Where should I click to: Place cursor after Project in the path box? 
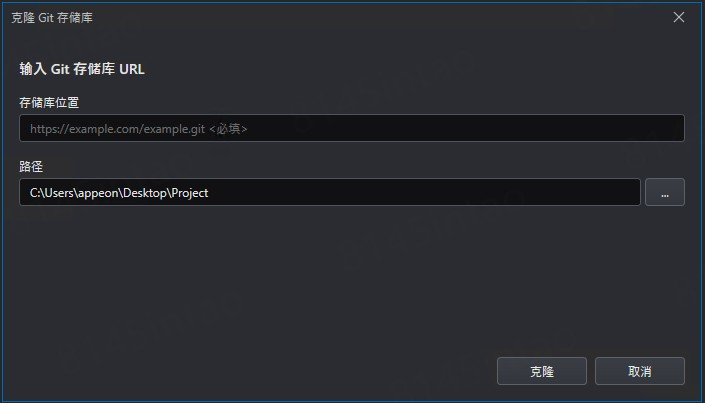pos(209,193)
